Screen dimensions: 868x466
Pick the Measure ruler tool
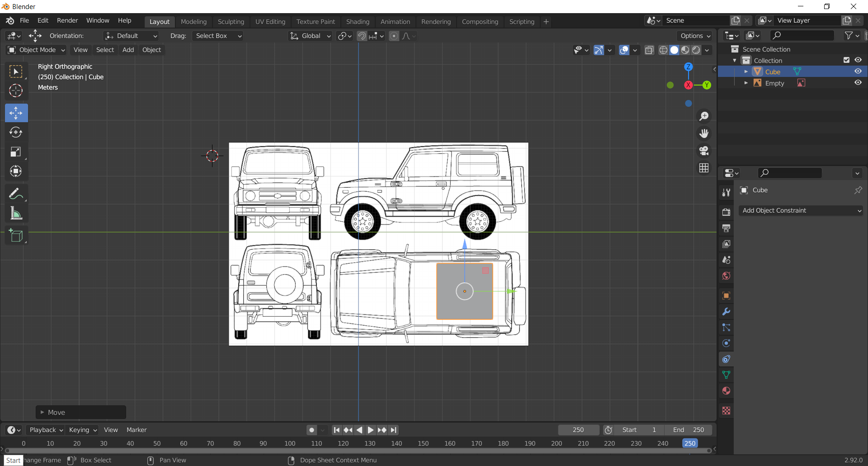[16, 213]
